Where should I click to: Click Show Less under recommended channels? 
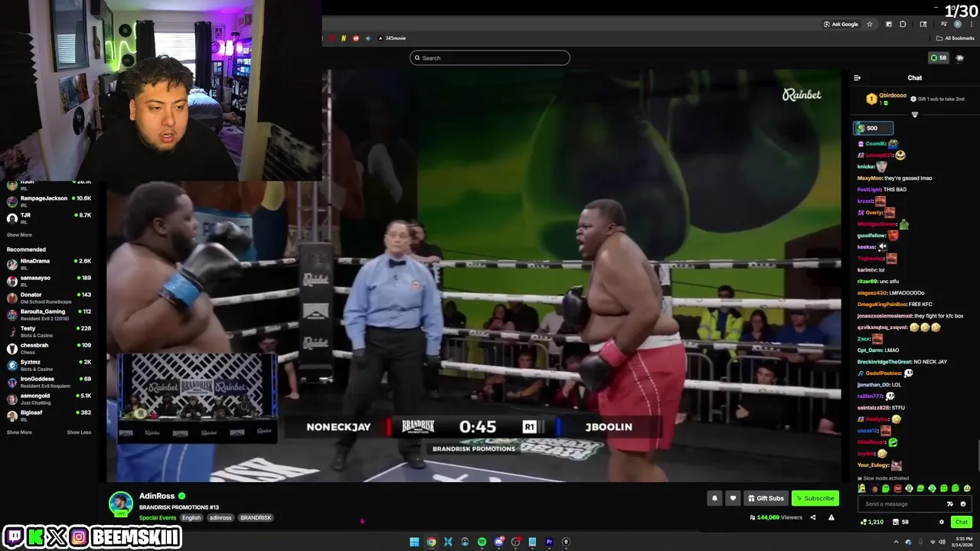tap(79, 432)
